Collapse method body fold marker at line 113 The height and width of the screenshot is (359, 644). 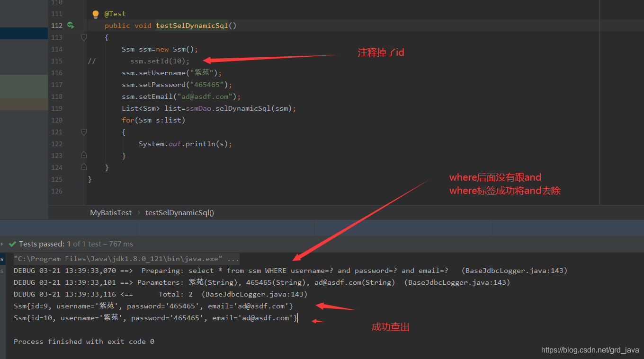click(84, 37)
